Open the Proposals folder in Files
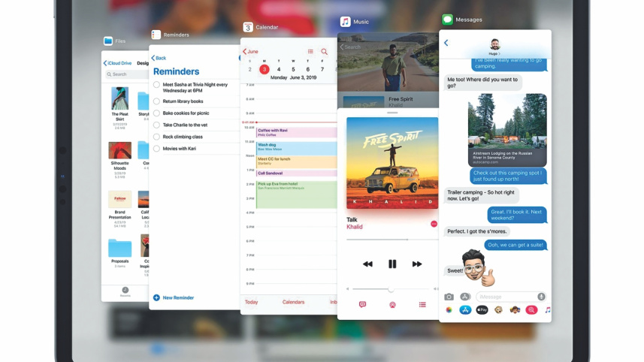 point(119,248)
